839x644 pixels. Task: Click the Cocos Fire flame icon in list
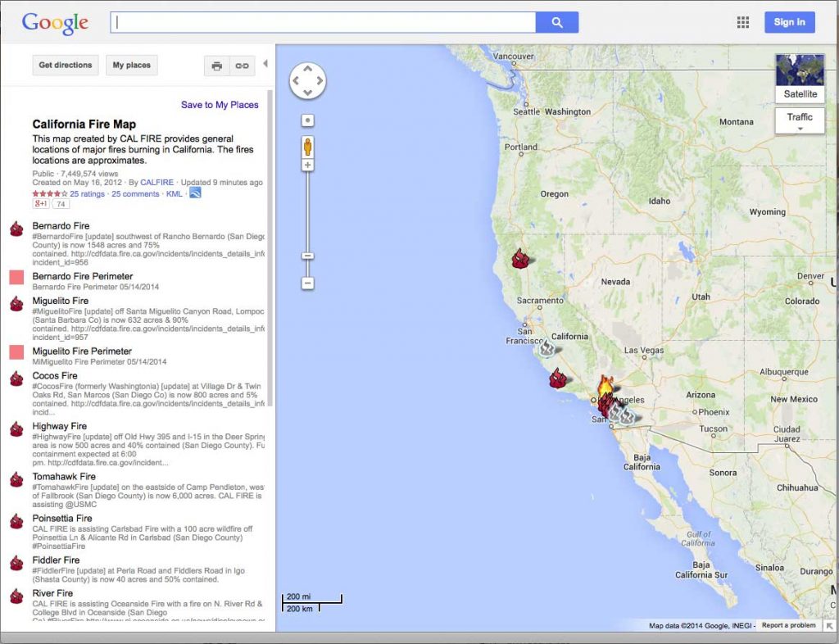[16, 379]
